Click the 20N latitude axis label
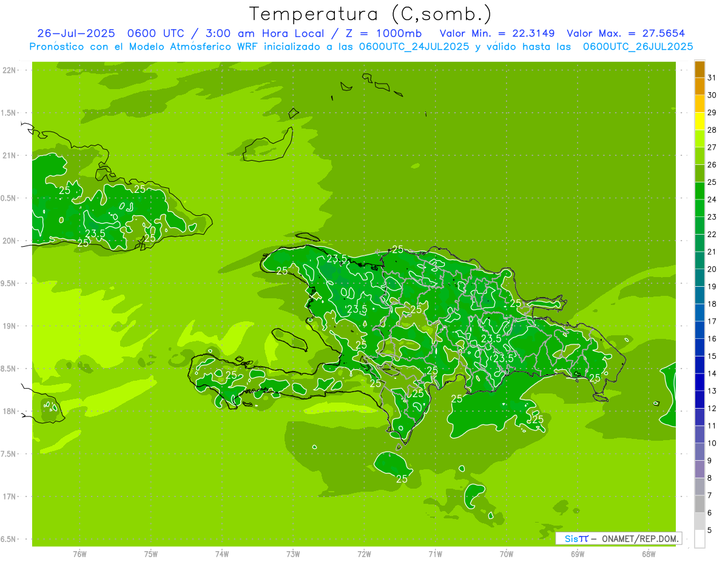The width and height of the screenshot is (728, 562). pyautogui.click(x=9, y=241)
